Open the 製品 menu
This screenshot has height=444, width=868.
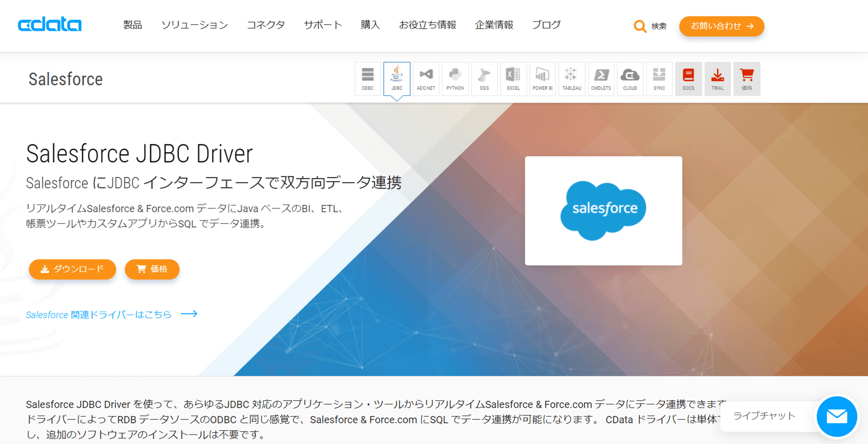point(132,25)
